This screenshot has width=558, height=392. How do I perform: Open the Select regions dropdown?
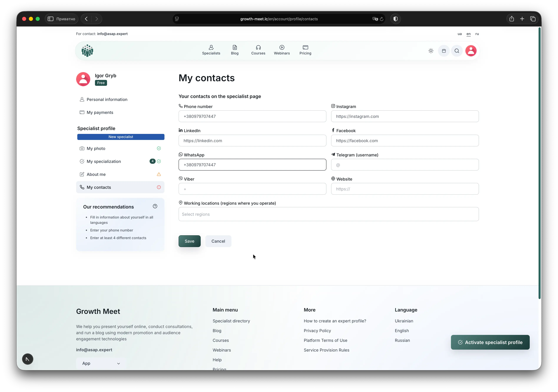(x=328, y=214)
